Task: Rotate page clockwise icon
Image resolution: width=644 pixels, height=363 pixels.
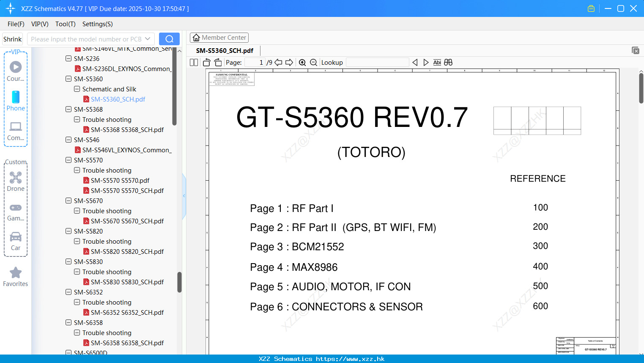Action: pyautogui.click(x=218, y=62)
